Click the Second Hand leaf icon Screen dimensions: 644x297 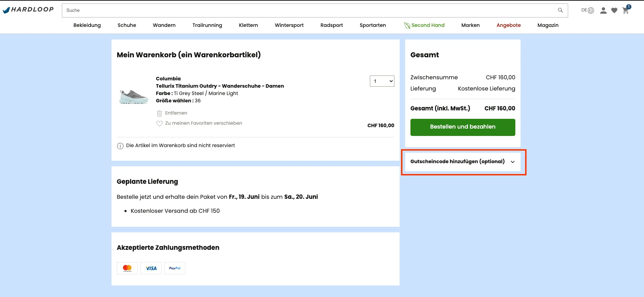tap(407, 26)
